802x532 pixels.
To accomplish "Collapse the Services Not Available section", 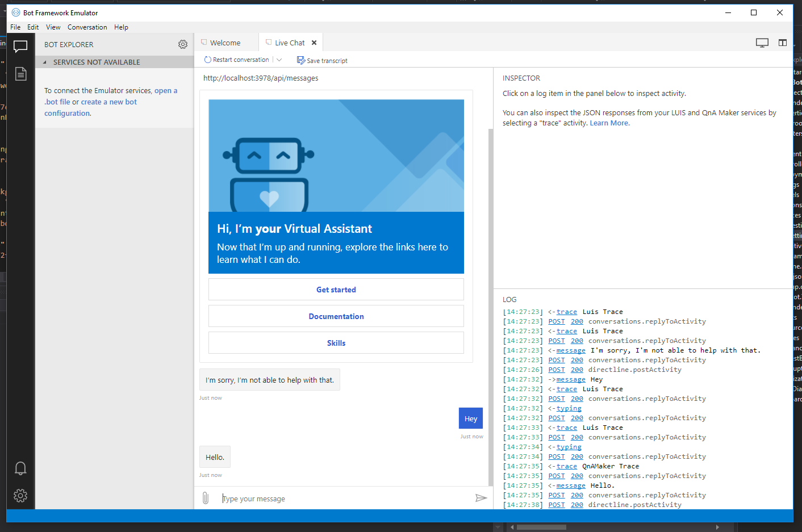I will 45,62.
